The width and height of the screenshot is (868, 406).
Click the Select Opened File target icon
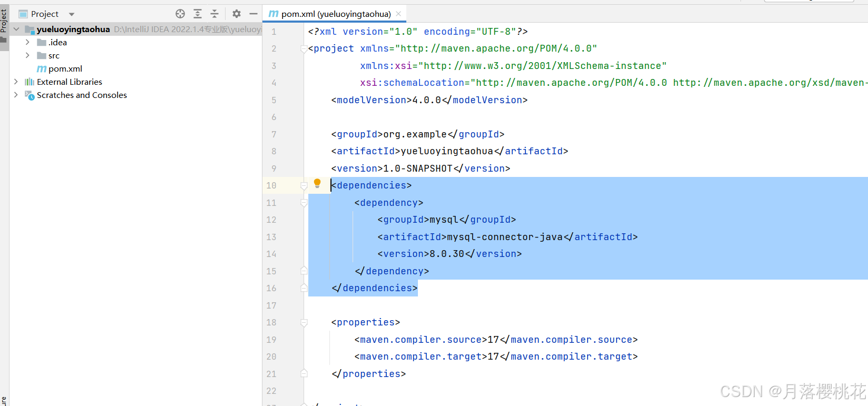[x=180, y=14]
